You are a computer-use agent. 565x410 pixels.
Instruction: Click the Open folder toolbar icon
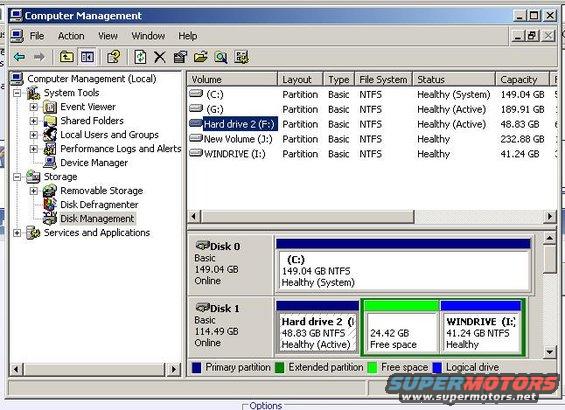click(201, 57)
